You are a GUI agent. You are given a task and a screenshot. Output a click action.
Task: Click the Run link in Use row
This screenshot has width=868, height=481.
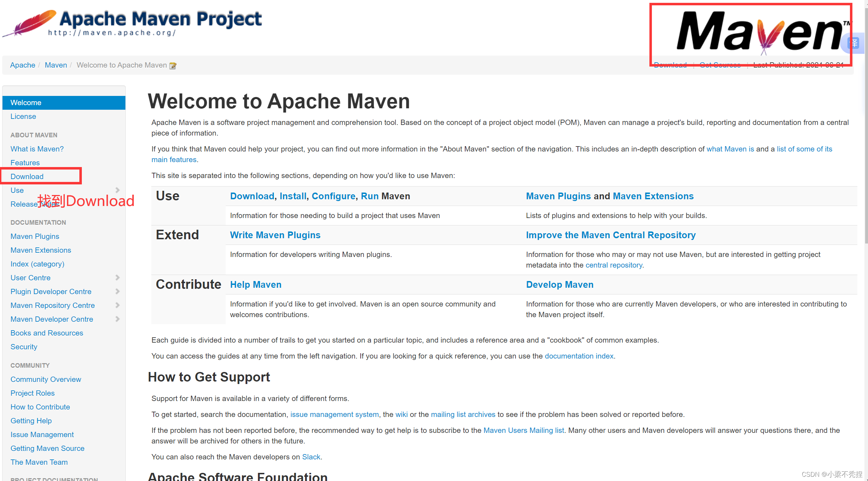[x=370, y=196]
